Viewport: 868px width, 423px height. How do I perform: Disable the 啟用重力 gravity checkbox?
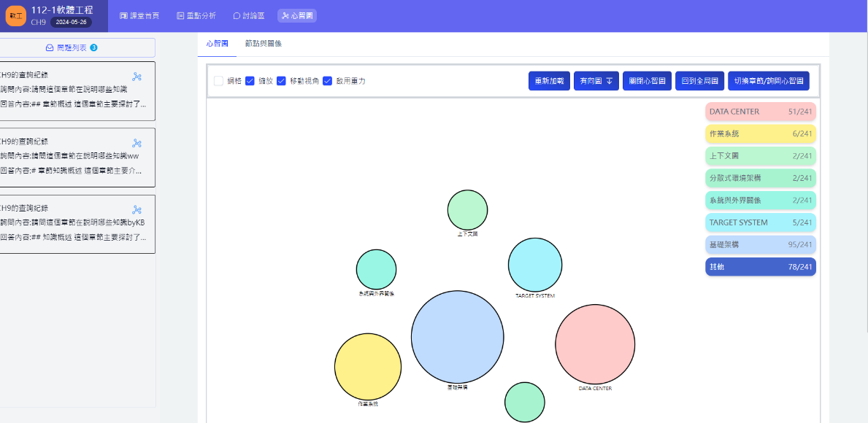(x=328, y=81)
